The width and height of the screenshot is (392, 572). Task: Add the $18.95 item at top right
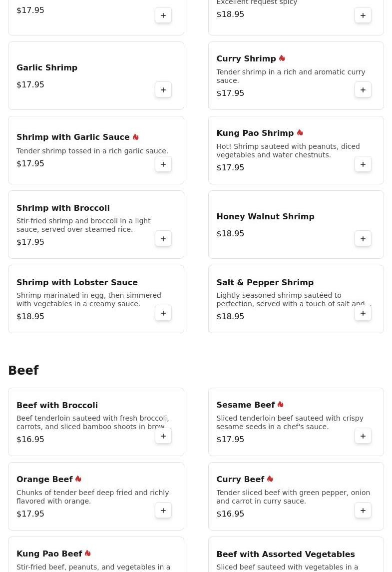coord(363,15)
